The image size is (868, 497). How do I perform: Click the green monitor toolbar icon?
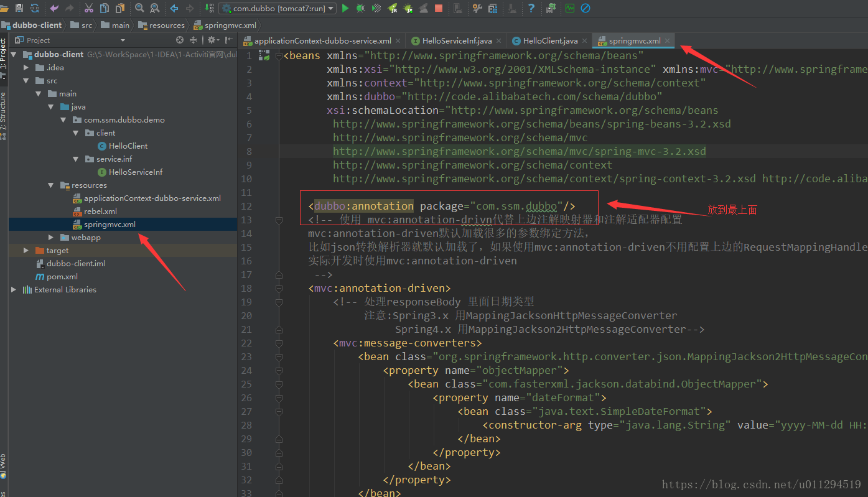[x=570, y=8]
